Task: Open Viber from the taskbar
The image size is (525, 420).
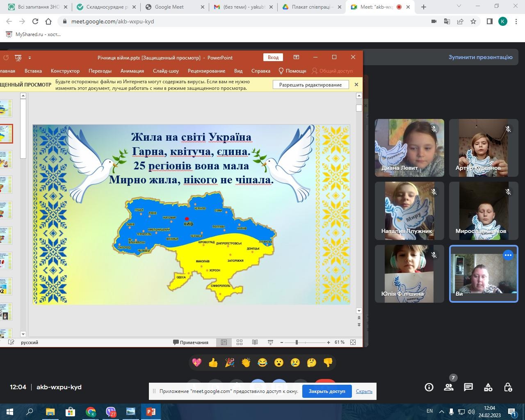Action: (111, 411)
